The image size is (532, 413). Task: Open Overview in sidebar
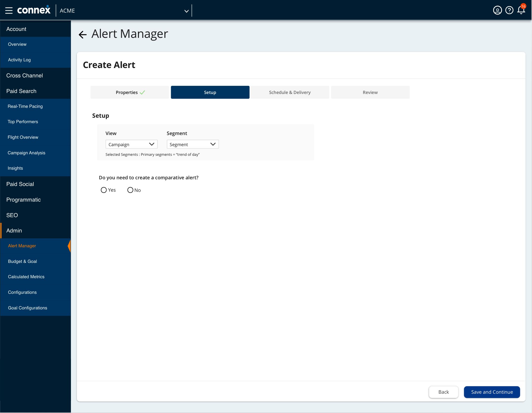pyautogui.click(x=36, y=44)
